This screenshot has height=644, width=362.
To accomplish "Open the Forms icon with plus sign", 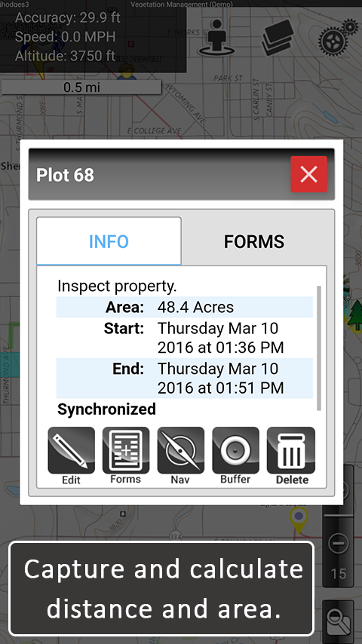I will pos(126,450).
